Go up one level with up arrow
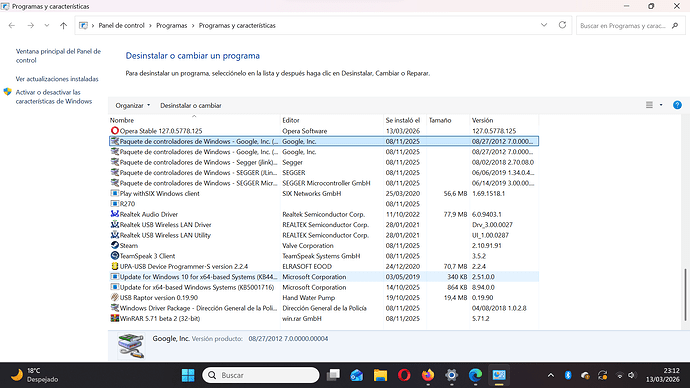This screenshot has width=690, height=388. pos(63,26)
